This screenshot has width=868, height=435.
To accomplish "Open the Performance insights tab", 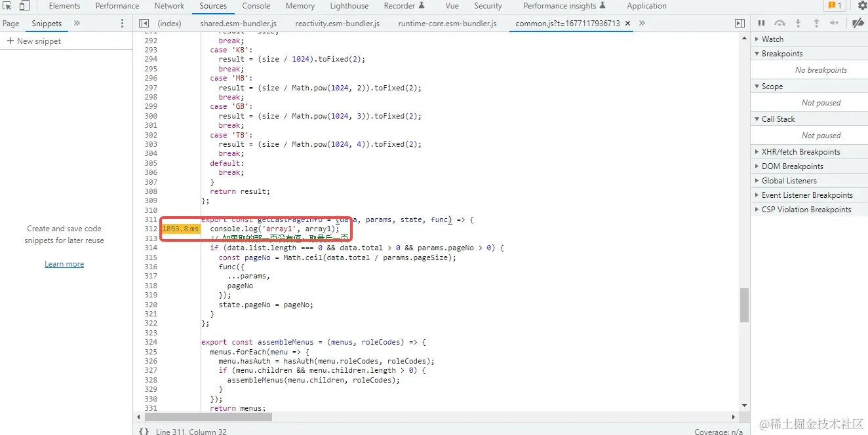I will tap(564, 6).
